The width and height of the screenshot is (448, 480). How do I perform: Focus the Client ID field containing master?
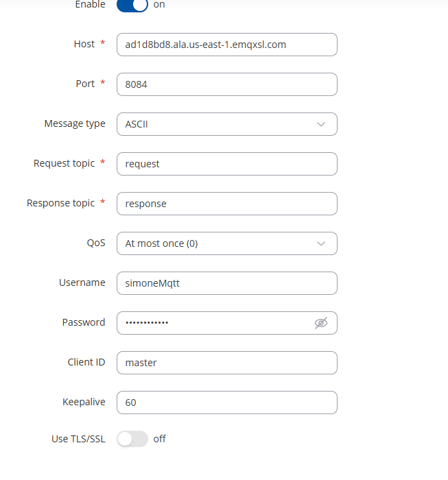click(227, 363)
